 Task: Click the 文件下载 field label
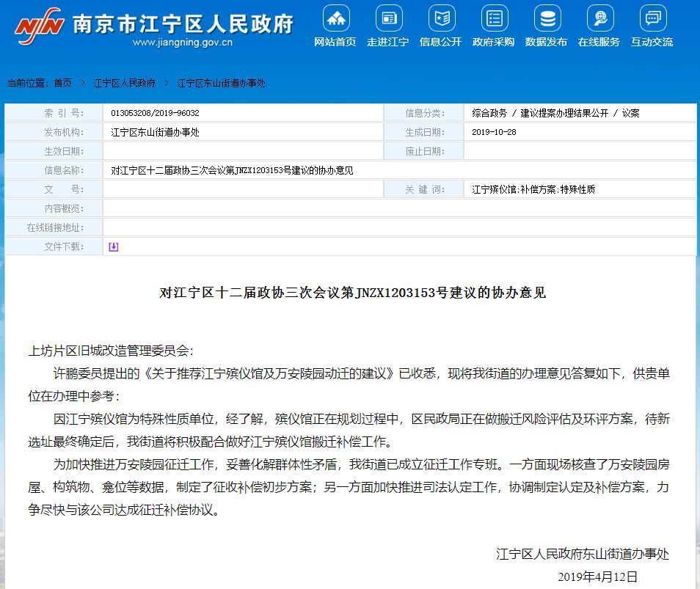pyautogui.click(x=64, y=246)
